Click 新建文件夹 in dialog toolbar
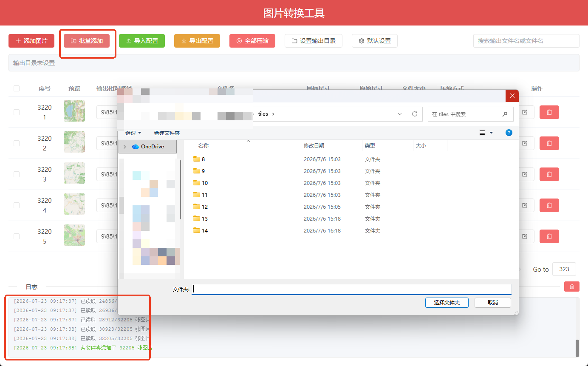The width and height of the screenshot is (588, 366). [167, 133]
